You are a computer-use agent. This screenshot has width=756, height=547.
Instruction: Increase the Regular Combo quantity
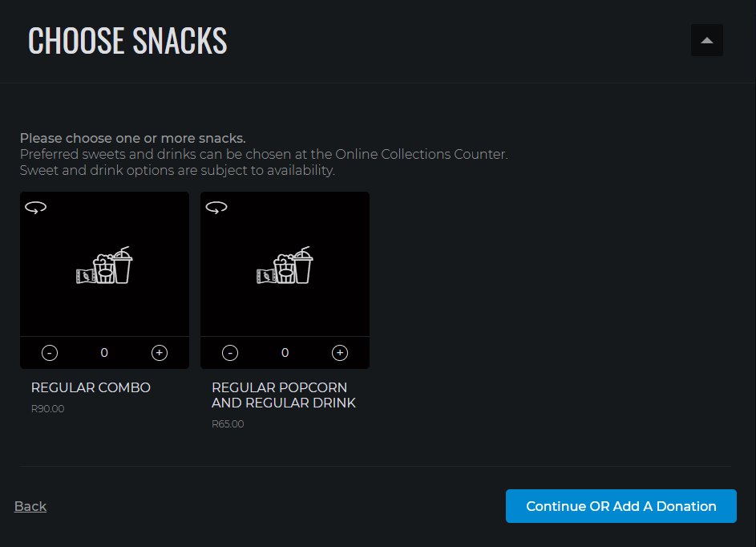(159, 353)
